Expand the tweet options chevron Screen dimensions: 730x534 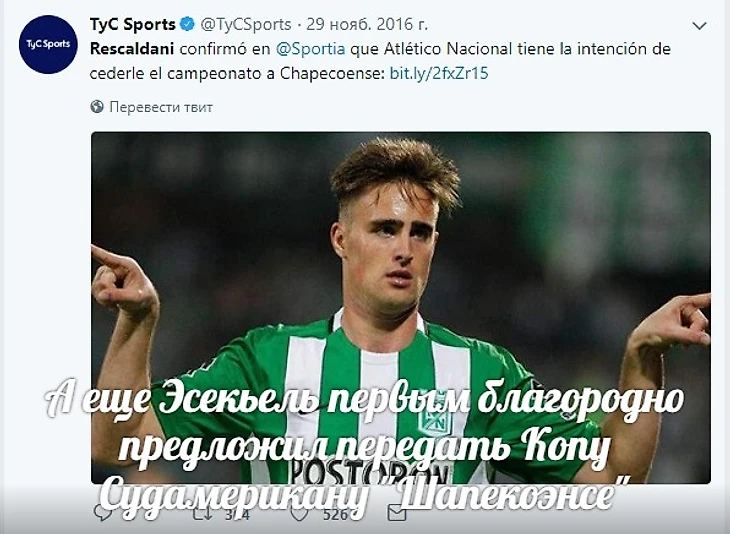pyautogui.click(x=699, y=26)
